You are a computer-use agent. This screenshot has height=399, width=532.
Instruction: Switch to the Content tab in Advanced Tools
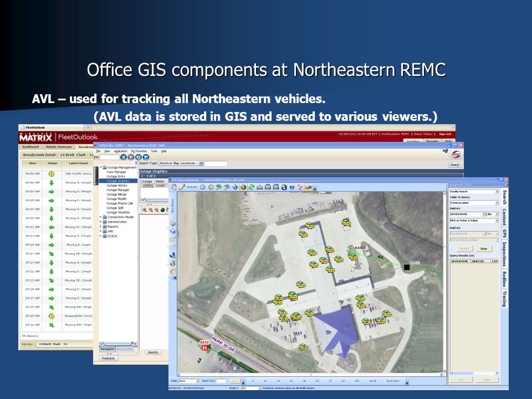pos(504,217)
